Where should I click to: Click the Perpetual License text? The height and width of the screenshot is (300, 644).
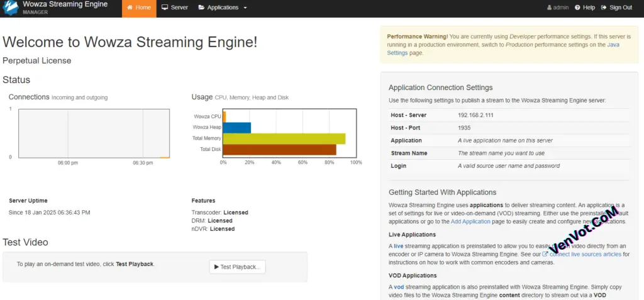(37, 61)
